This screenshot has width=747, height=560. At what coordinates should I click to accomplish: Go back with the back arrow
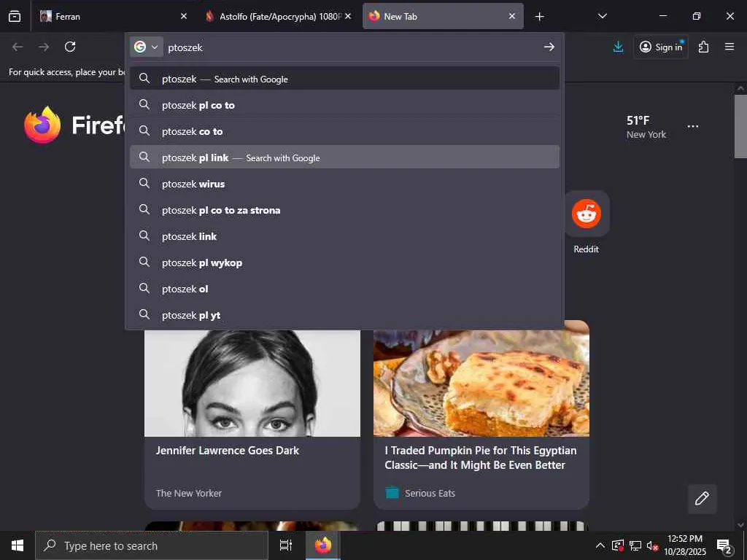[18, 47]
